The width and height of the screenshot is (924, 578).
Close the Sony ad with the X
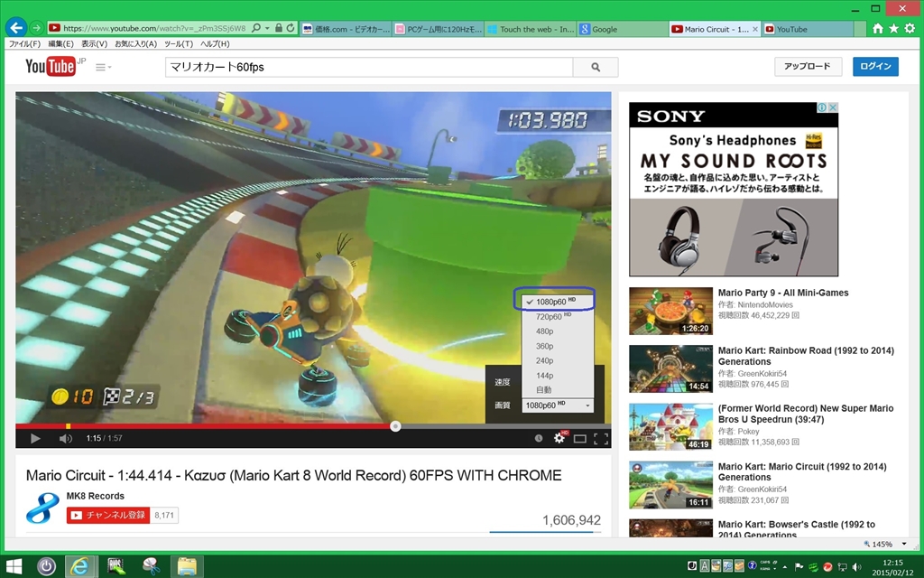[833, 107]
